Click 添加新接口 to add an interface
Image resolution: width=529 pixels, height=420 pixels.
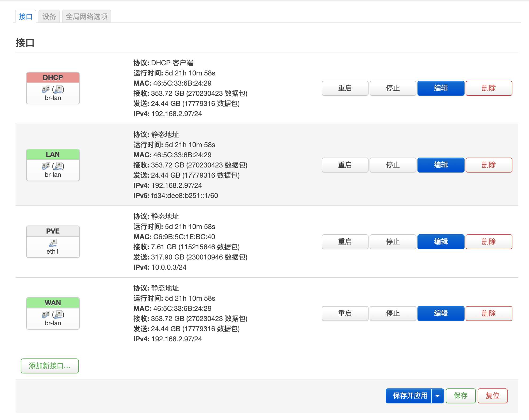coord(50,366)
